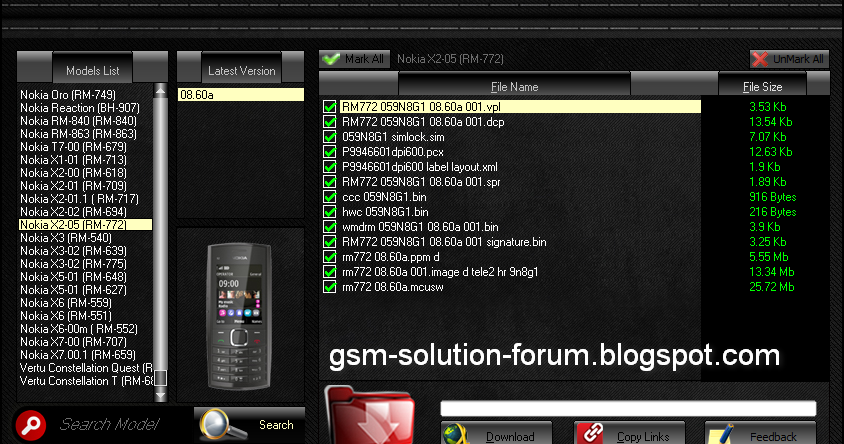Select Nokia X2-01 (RM-709) model
844x444 pixels.
[73, 186]
